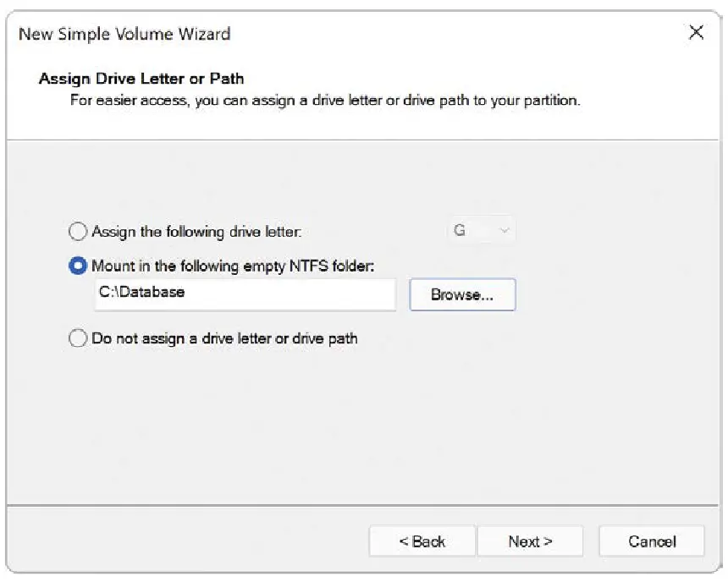The width and height of the screenshot is (728, 582).
Task: Proceed with the Next > button
Action: (x=530, y=541)
